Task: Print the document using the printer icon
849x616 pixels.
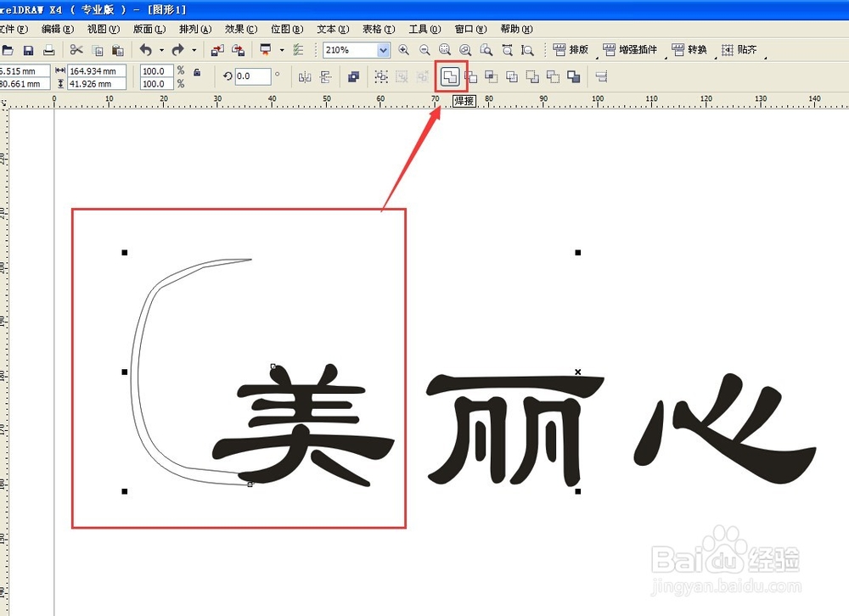Action: (48, 50)
